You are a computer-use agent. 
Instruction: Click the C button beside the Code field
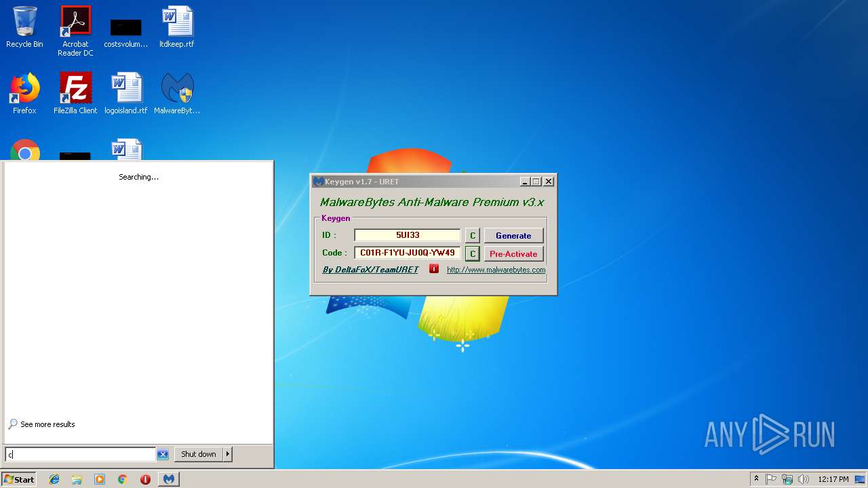coord(473,254)
